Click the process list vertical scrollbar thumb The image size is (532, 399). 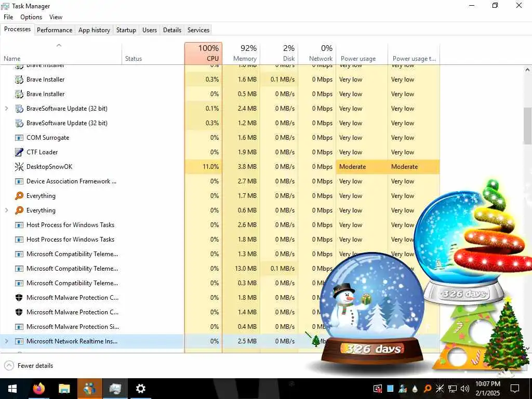527,126
